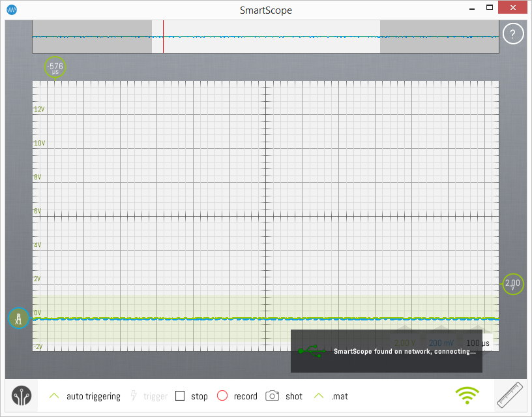Click the green WiFi connection icon
Screen dimensions: 532x417
point(466,395)
